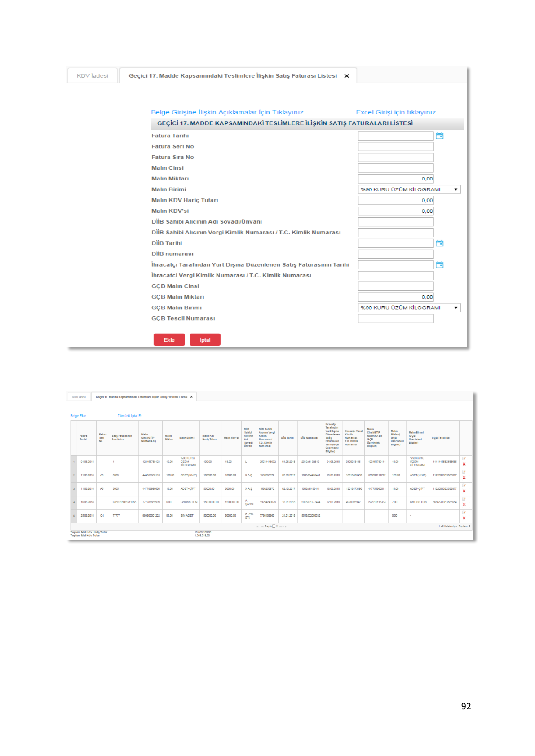535x756 pixels.
Task: Click the İptal button
Action: click(x=205, y=340)
